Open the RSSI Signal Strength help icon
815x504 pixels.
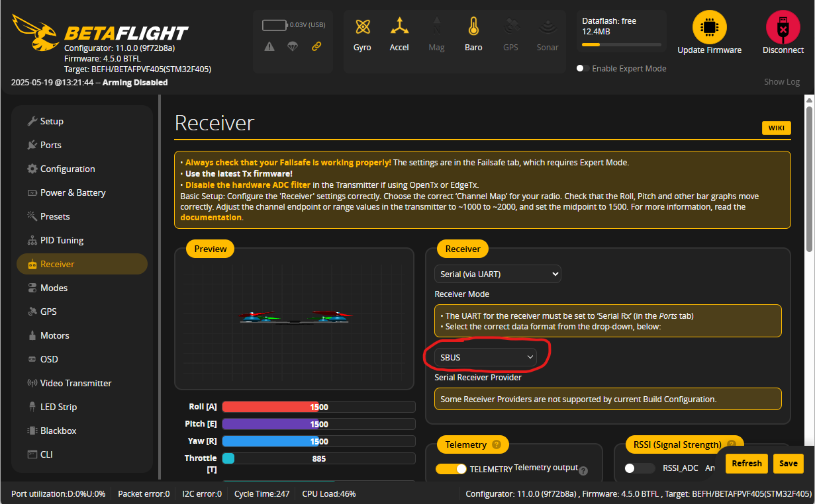coord(731,445)
